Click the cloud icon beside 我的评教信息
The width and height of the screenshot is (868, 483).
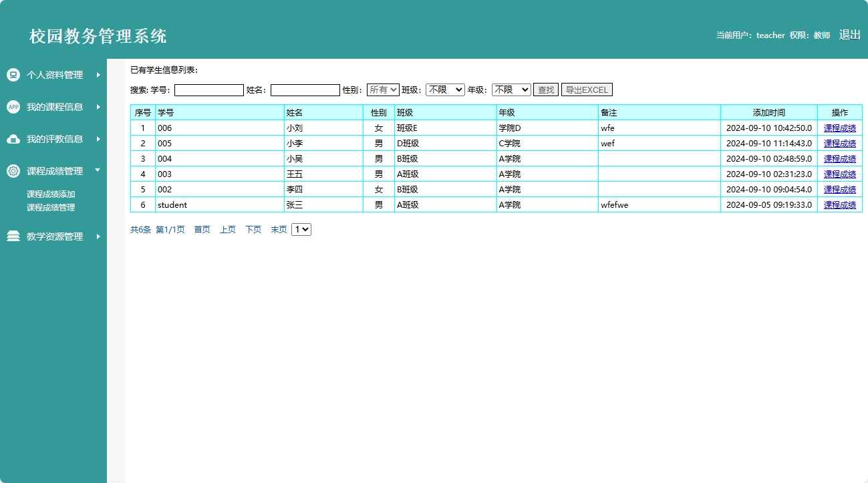coord(13,139)
